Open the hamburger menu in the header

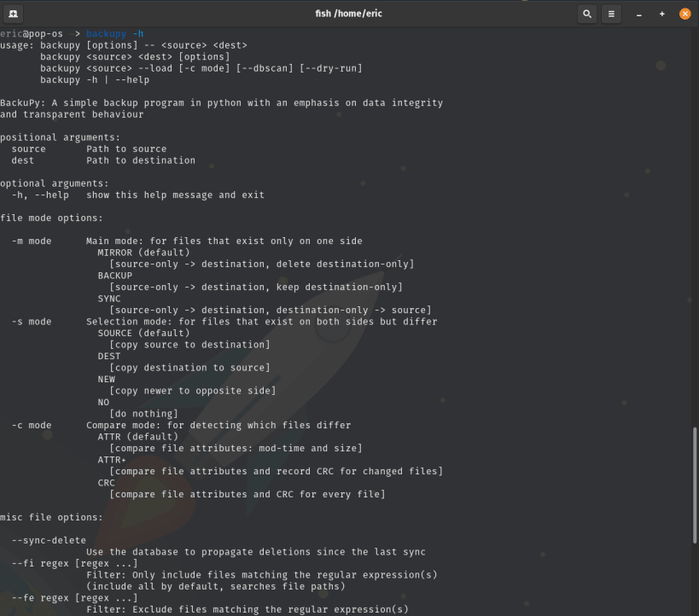tap(611, 14)
